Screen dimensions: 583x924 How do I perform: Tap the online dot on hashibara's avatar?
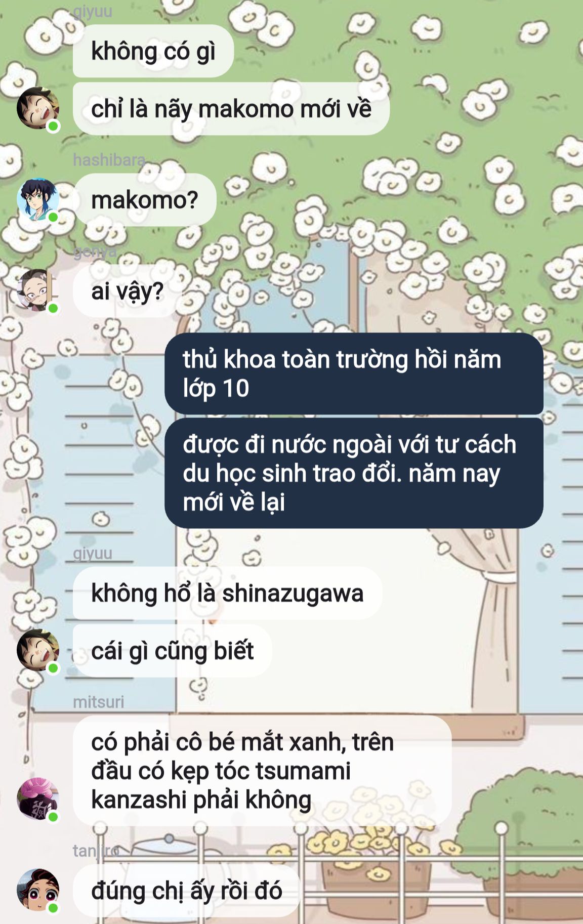tap(53, 217)
